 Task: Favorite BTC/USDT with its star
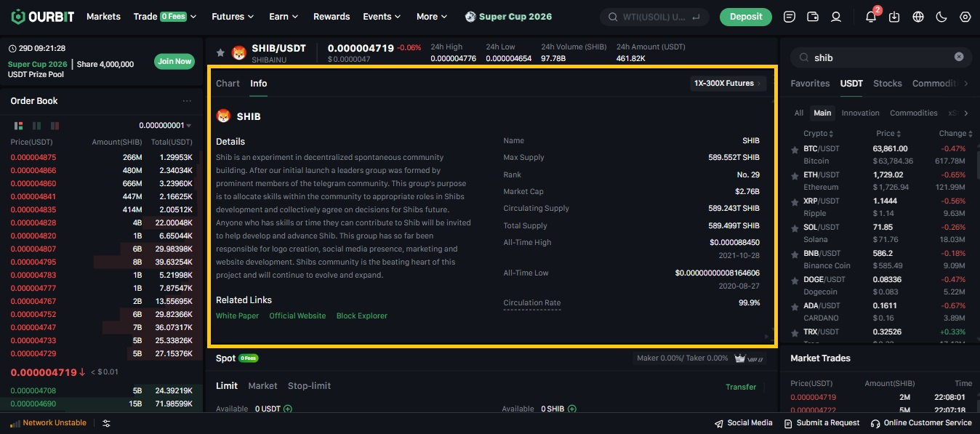pyautogui.click(x=795, y=150)
